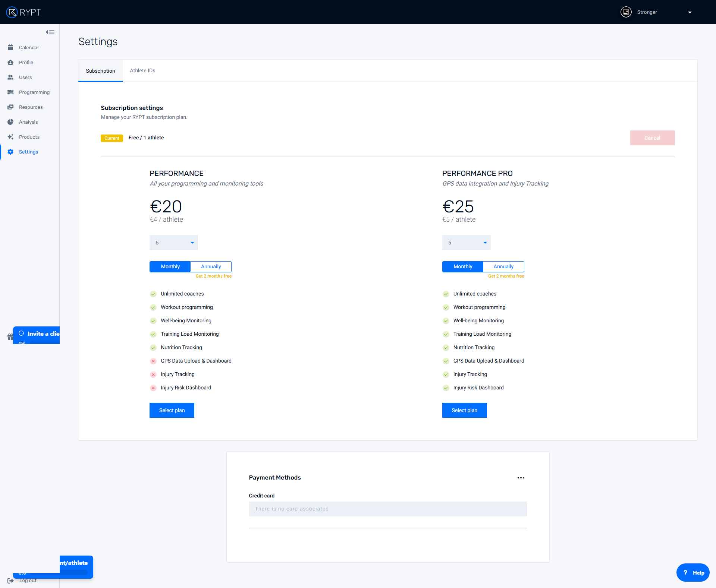Click the RYPT logo
The image size is (716, 588).
pyautogui.click(x=23, y=12)
